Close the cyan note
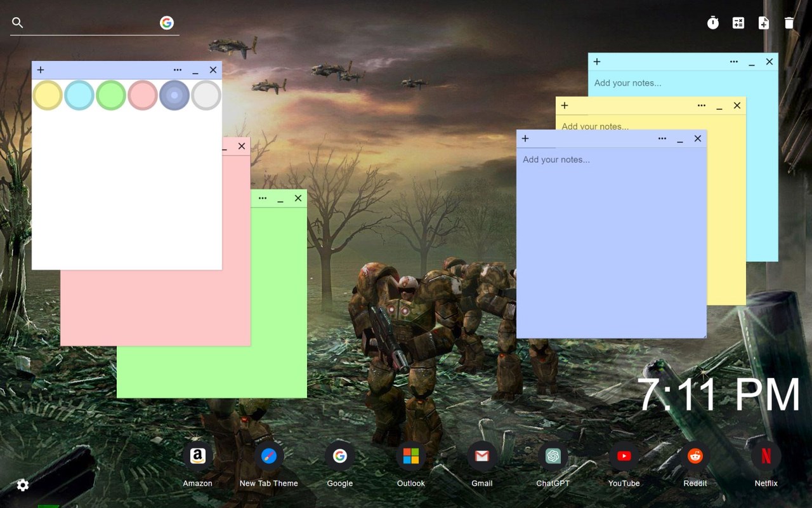 (769, 62)
